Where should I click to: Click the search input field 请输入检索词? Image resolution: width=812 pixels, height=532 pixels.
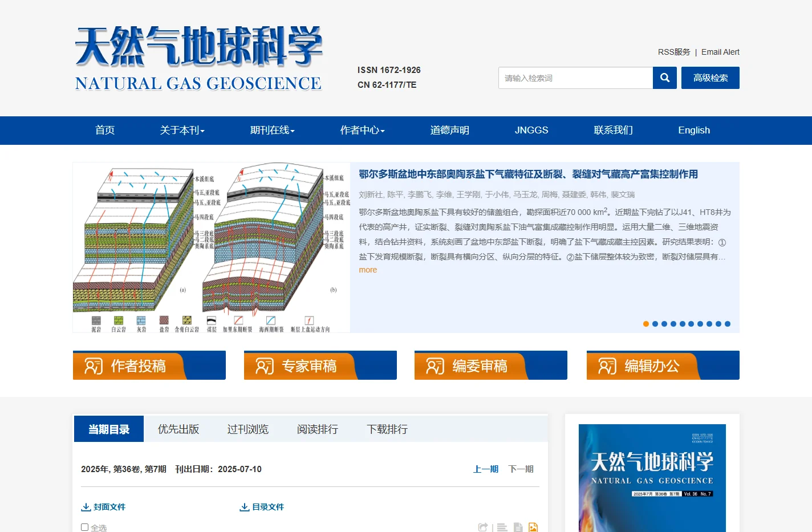coord(575,78)
